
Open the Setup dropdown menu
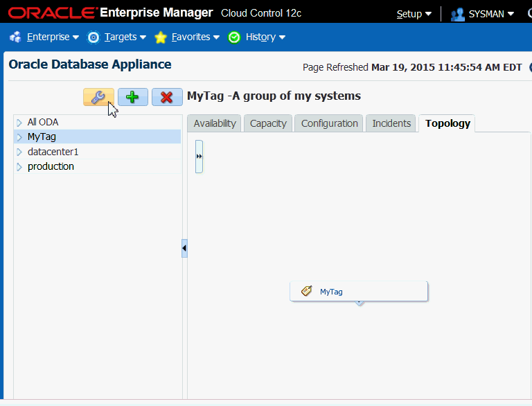pos(414,14)
